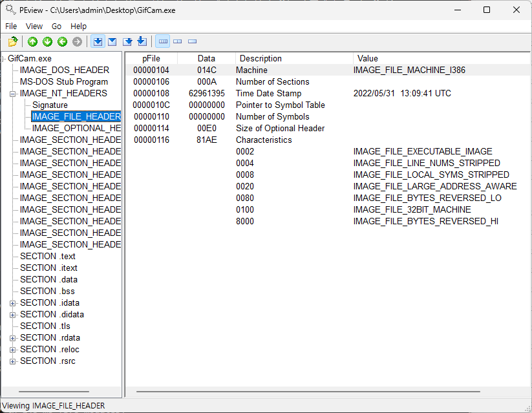Enable the four-segment width toggle
Image resolution: width=532 pixels, height=413 pixels.
click(163, 42)
